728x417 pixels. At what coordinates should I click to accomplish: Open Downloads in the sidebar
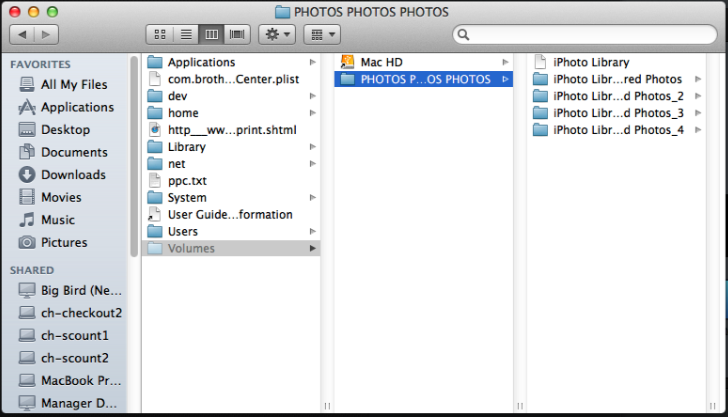click(63, 175)
